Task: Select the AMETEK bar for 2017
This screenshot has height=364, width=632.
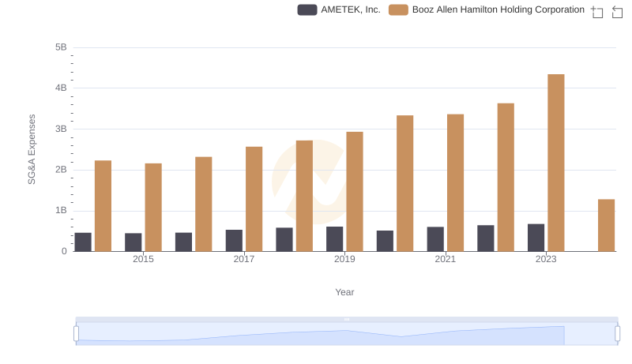Action: coord(234,240)
